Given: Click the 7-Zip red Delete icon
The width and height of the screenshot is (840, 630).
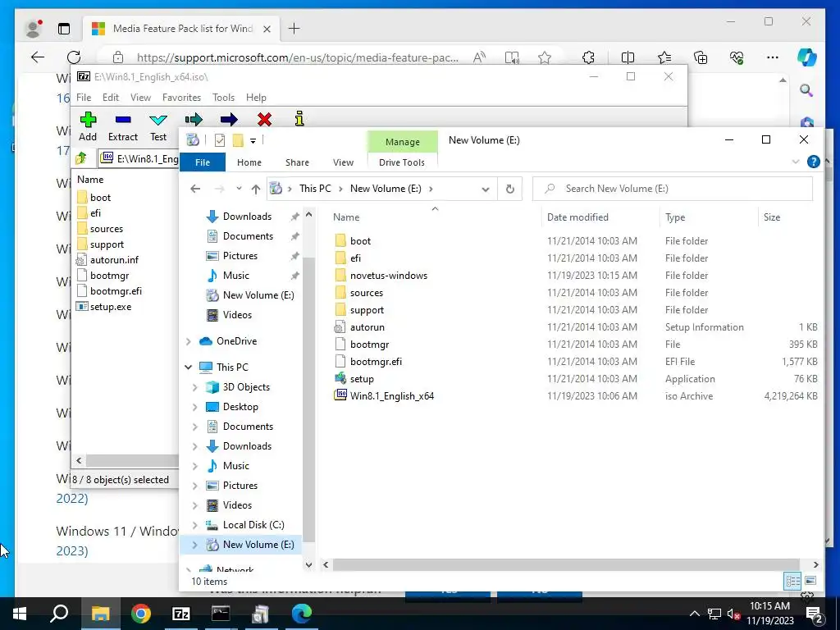Looking at the screenshot, I should pyautogui.click(x=264, y=119).
